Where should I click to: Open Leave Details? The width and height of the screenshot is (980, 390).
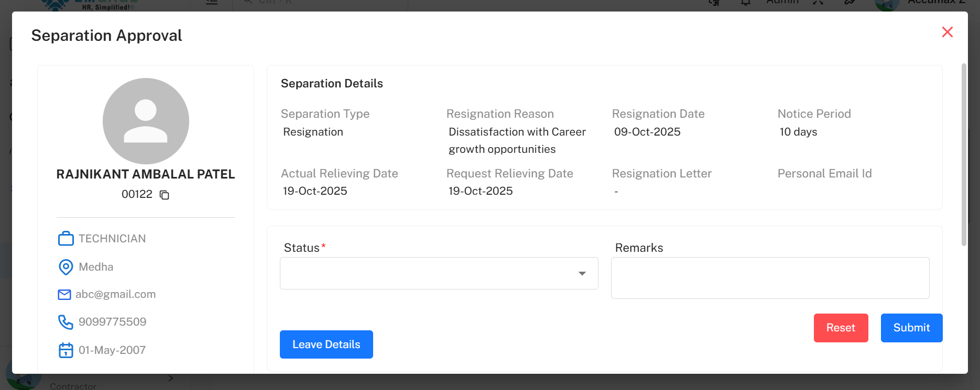coord(326,344)
